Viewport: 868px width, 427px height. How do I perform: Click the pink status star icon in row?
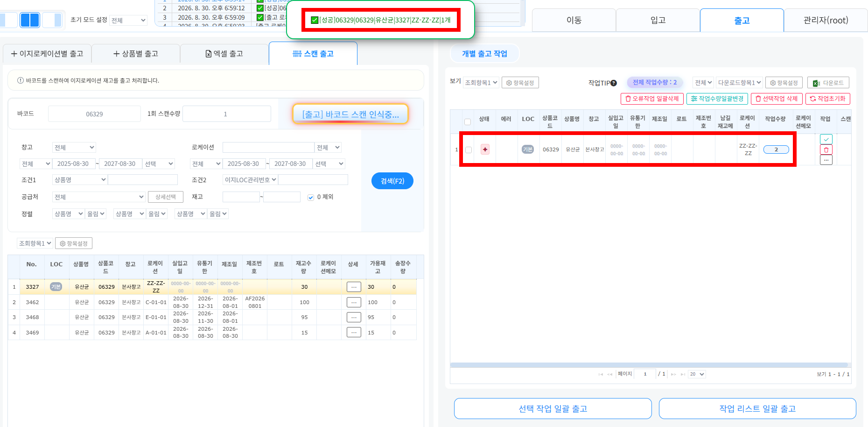[x=485, y=149]
